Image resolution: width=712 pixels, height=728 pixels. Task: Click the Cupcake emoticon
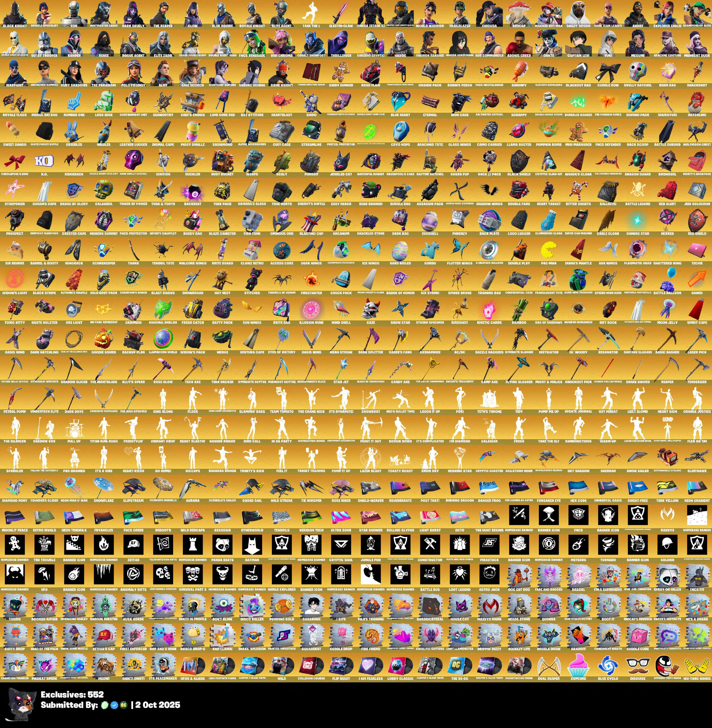tap(578, 665)
